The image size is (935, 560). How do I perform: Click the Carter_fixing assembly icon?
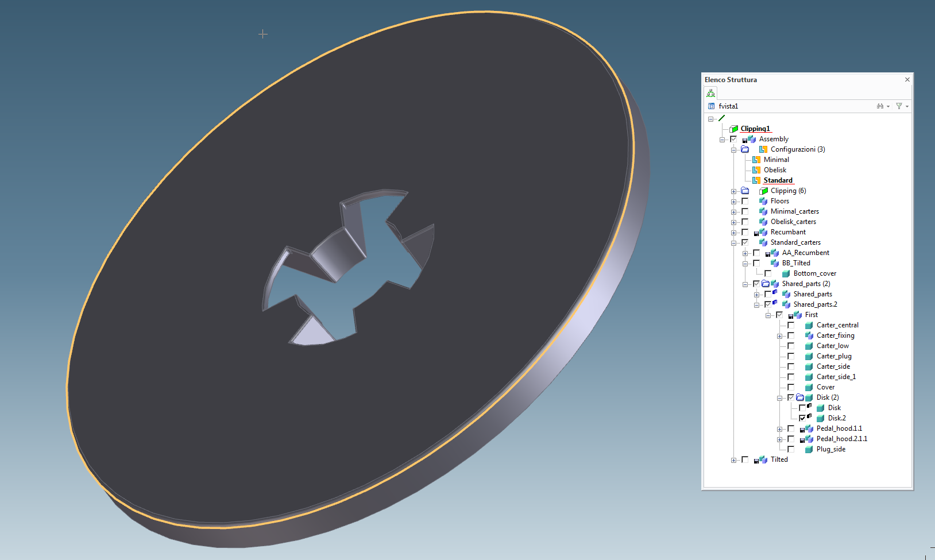click(809, 335)
